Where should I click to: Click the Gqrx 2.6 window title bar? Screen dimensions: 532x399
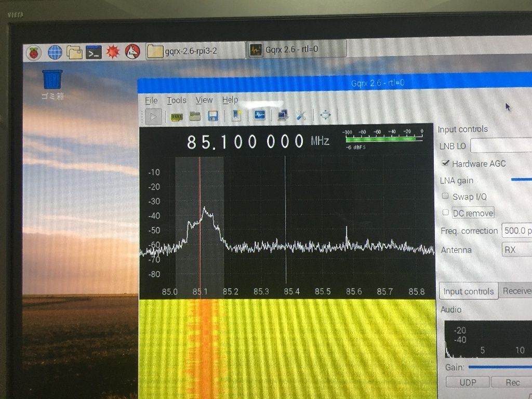pyautogui.click(x=335, y=83)
